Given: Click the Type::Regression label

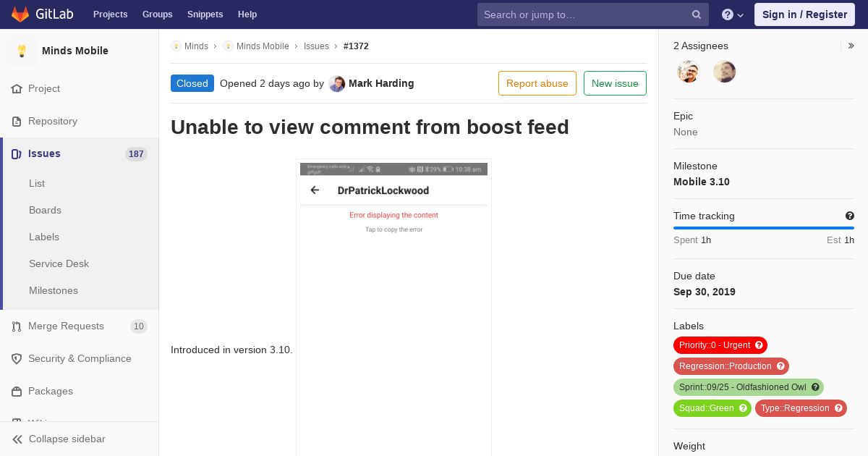Looking at the screenshot, I should 801,408.
